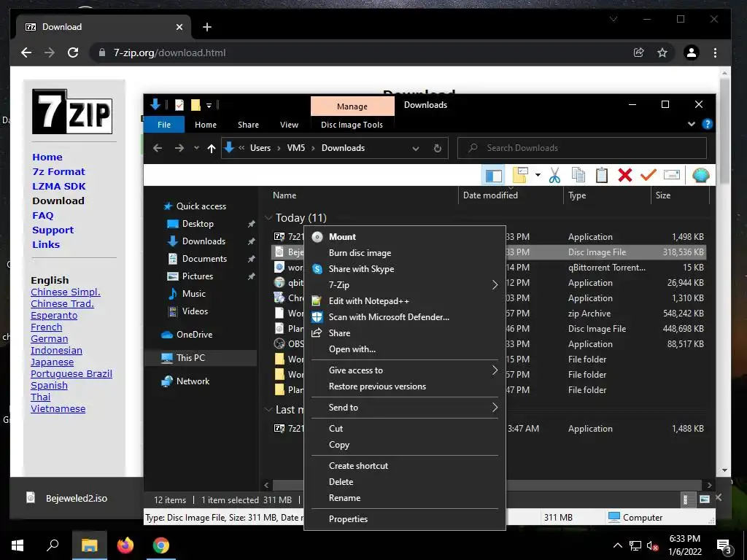Open the Chrome profile avatar
747x560 pixels.
click(692, 52)
